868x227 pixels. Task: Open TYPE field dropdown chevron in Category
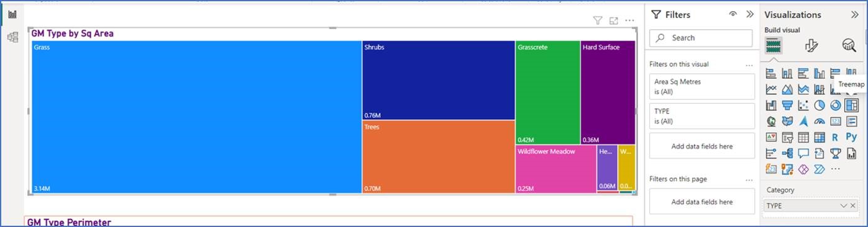pos(843,205)
